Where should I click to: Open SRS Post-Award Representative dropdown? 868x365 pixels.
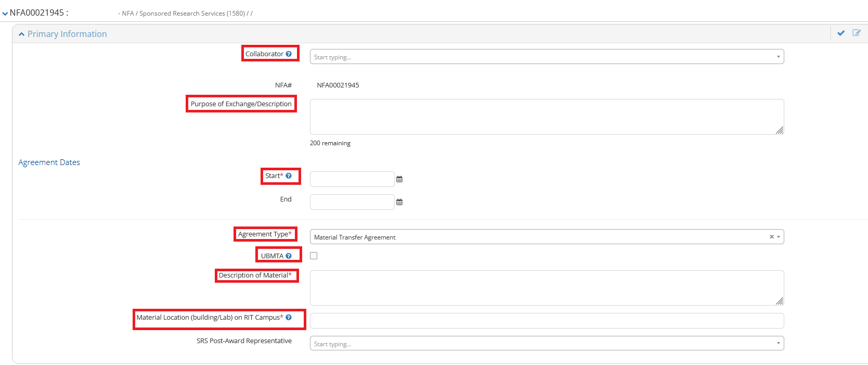pyautogui.click(x=546, y=344)
